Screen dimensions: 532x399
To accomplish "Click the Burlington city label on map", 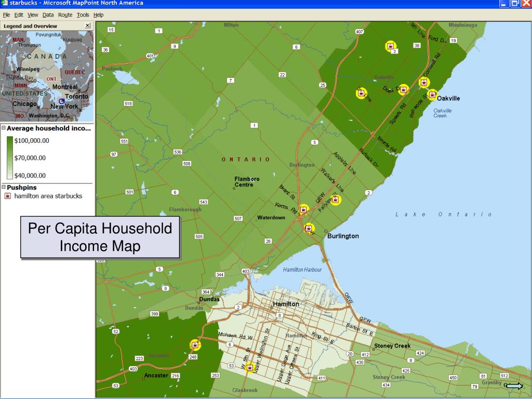I will pos(343,236).
